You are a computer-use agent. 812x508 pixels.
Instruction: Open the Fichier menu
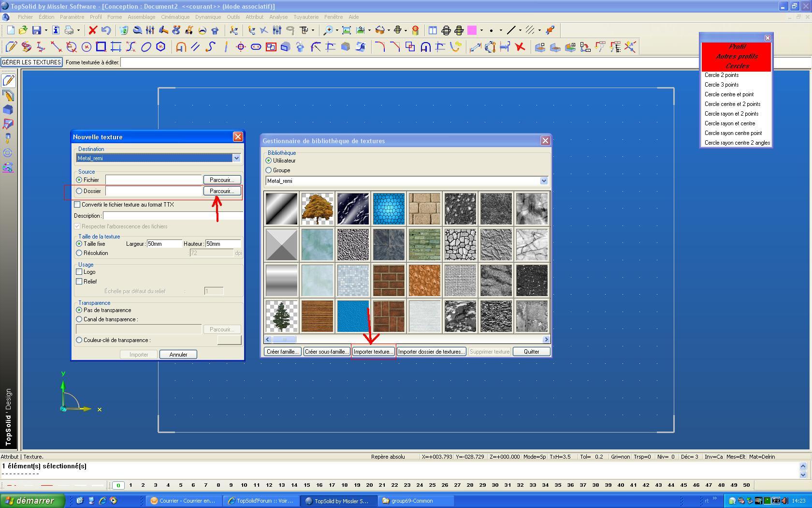[x=25, y=17]
